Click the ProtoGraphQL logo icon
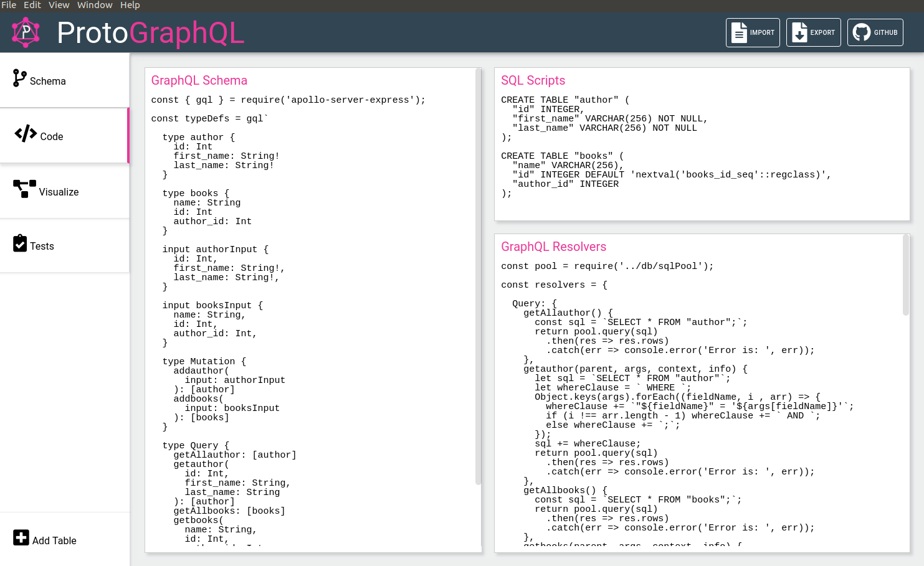The height and width of the screenshot is (566, 924). click(x=26, y=32)
